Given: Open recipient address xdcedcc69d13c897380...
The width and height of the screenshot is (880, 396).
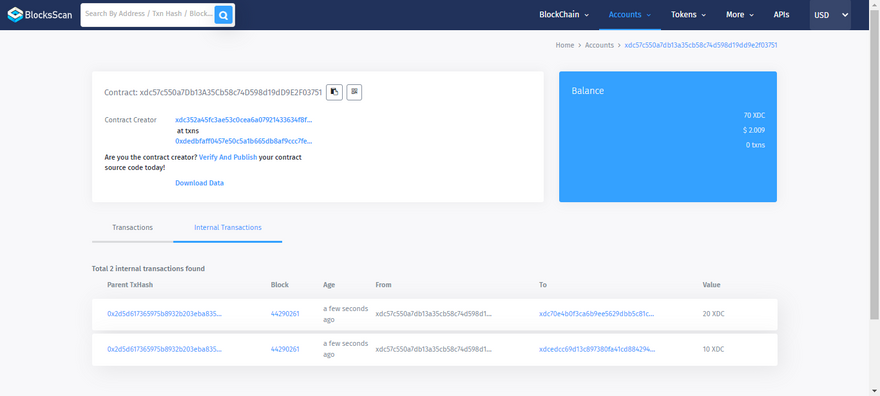Looking at the screenshot, I should point(597,349).
